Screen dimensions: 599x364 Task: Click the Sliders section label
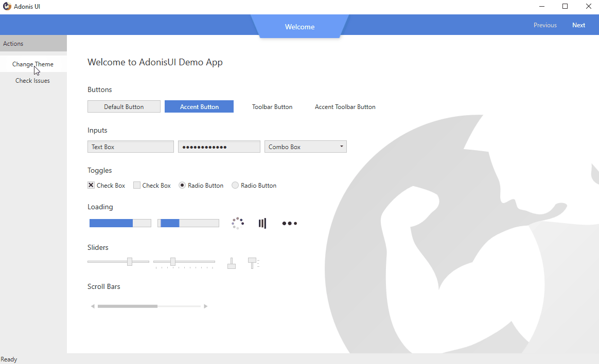coord(98,247)
